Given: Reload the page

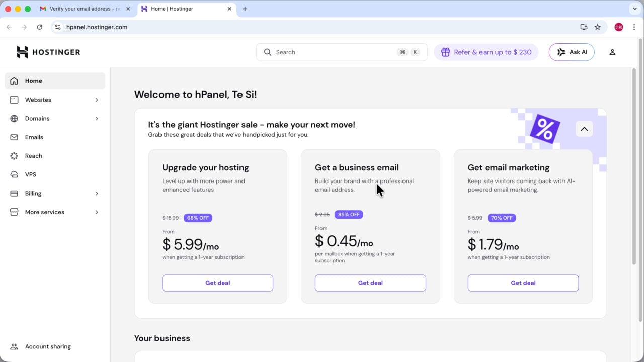Looking at the screenshot, I should (40, 27).
